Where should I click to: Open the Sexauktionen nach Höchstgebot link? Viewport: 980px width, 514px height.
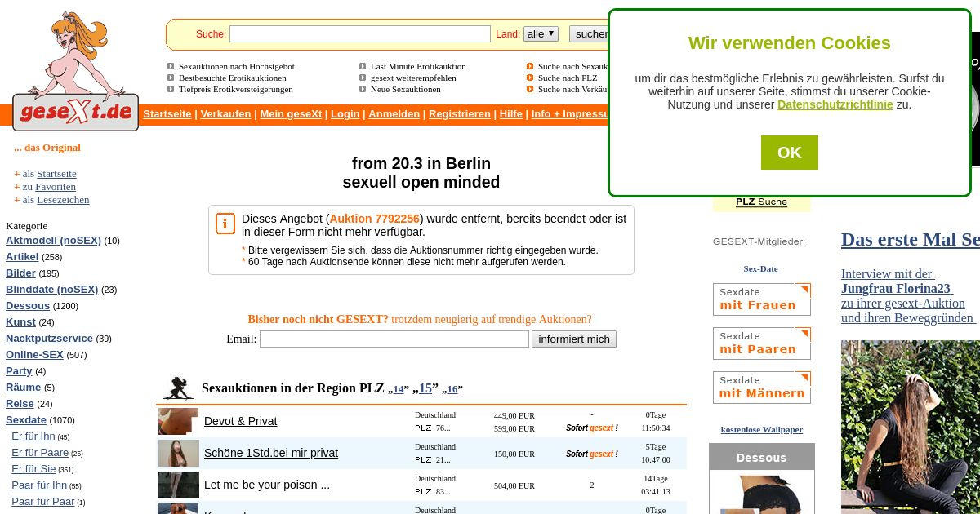click(x=237, y=66)
